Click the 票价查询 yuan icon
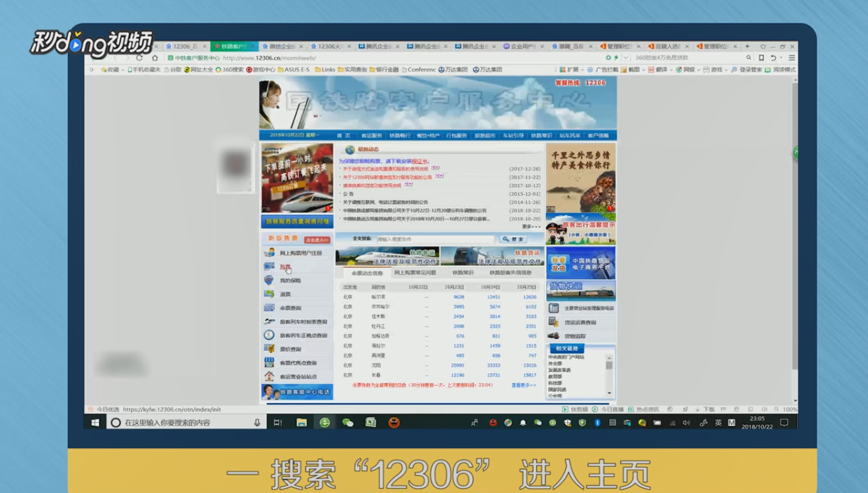This screenshot has height=493, width=868. (269, 349)
